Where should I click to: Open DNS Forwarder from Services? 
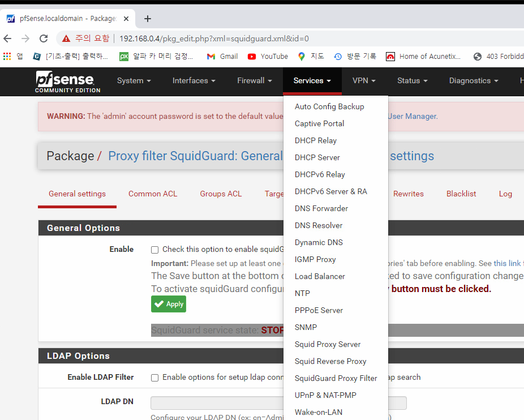pyautogui.click(x=336, y=208)
